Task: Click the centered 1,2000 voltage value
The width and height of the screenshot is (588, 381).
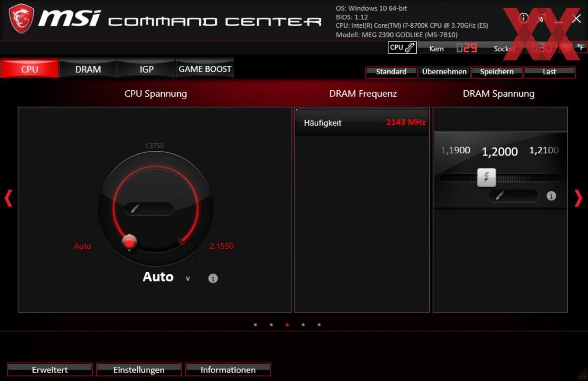Action: tap(500, 152)
